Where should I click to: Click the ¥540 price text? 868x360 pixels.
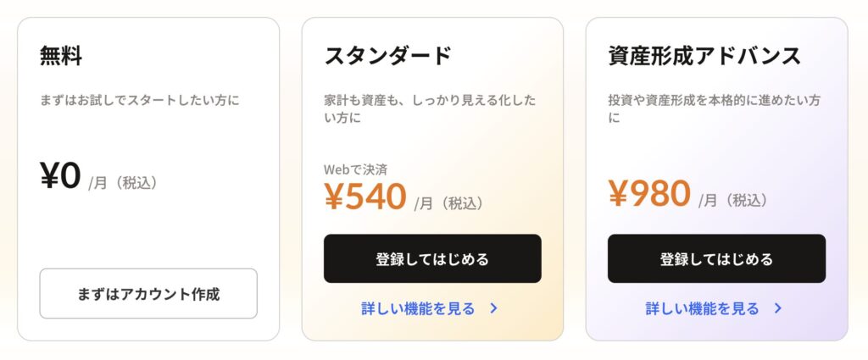365,197
